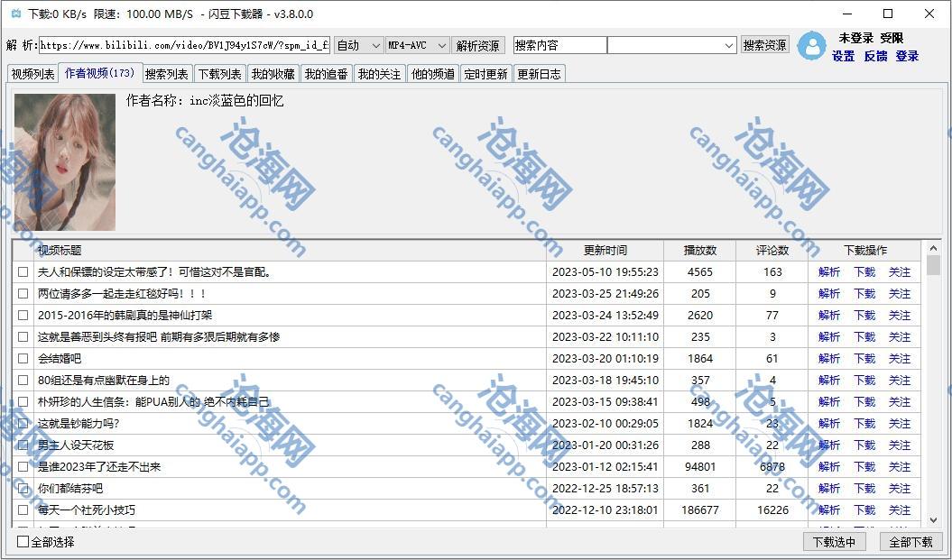Click the scrollbar down arrow in video list
Screen dimensions: 952x560
point(933,520)
